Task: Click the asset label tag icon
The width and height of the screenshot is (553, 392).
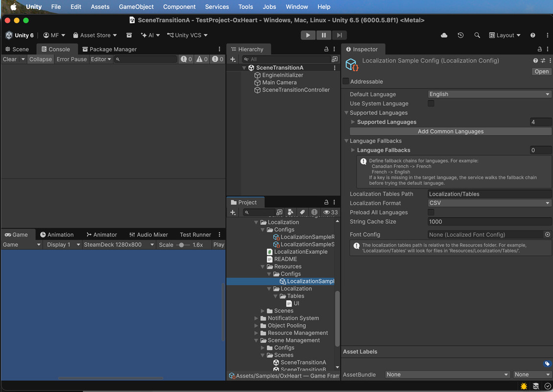Action: coord(547,364)
